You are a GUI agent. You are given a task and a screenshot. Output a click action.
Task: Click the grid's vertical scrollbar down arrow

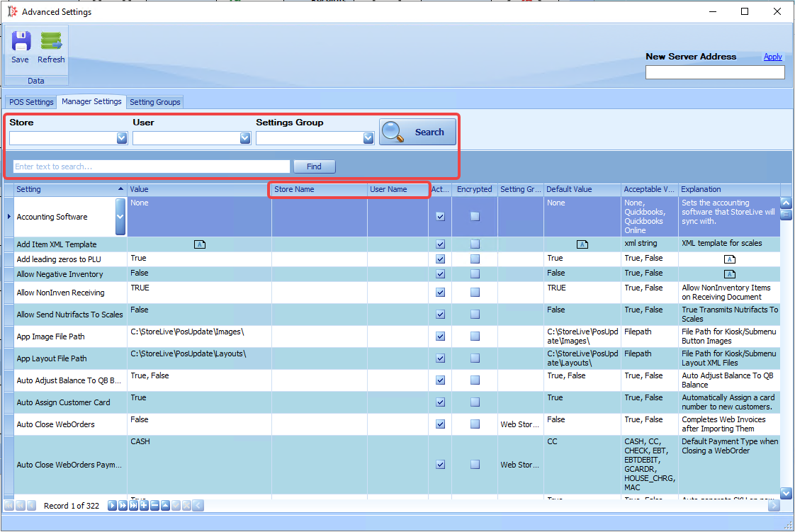point(786,492)
